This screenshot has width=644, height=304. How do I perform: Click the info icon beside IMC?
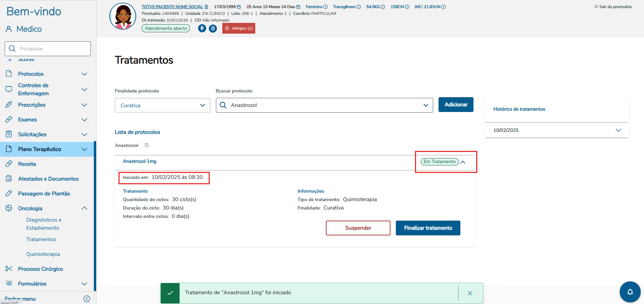pos(444,7)
